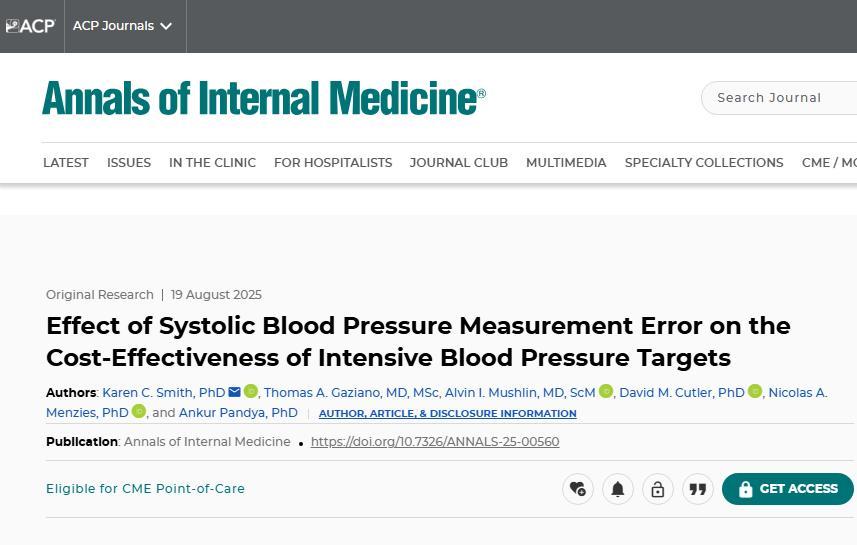Open the article DOI link
Viewport: 857px width, 545px height.
point(435,442)
